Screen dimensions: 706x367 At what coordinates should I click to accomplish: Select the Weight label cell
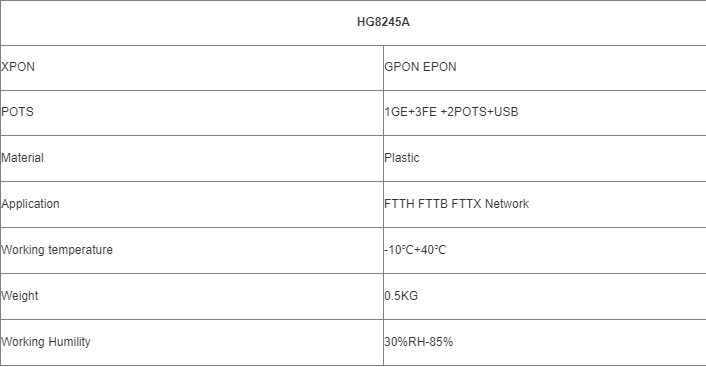coord(192,296)
